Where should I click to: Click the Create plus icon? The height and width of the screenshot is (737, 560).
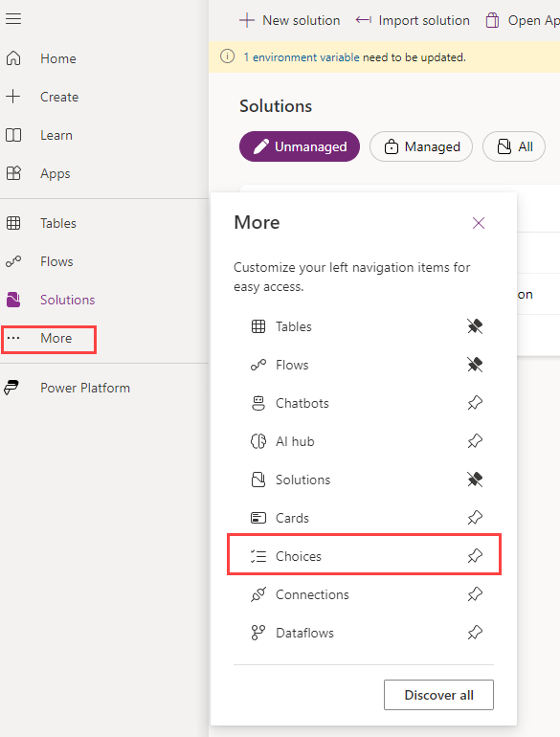[x=13, y=97]
